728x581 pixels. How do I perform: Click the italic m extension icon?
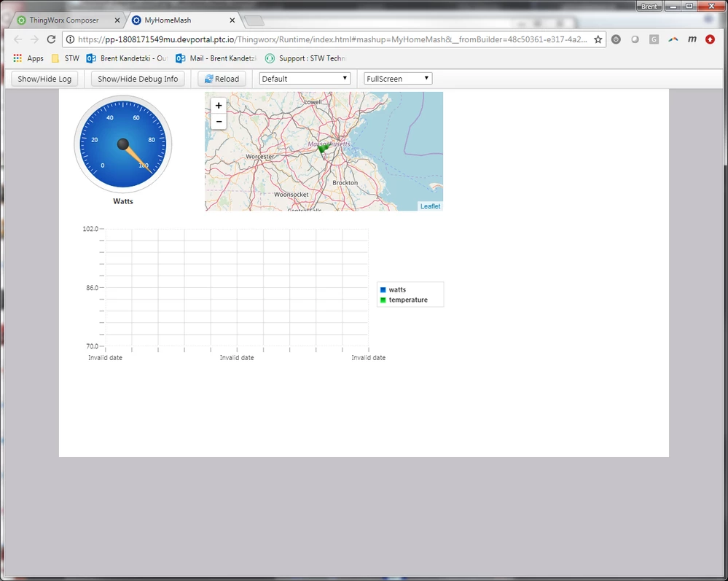point(692,39)
